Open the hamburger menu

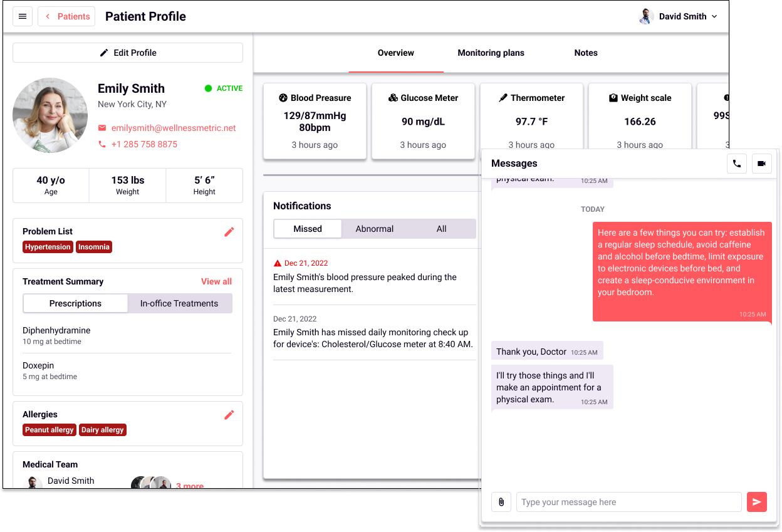click(x=23, y=16)
